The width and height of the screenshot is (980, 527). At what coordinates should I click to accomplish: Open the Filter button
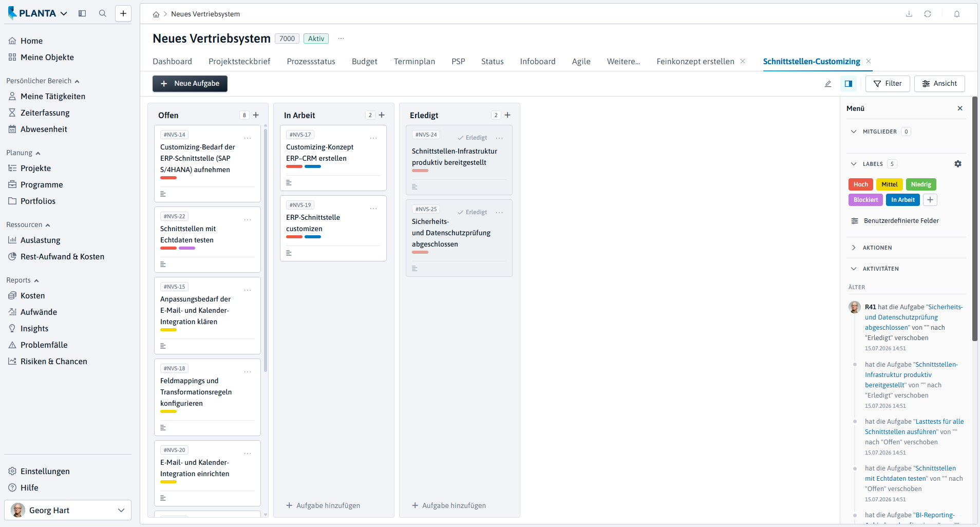click(888, 84)
